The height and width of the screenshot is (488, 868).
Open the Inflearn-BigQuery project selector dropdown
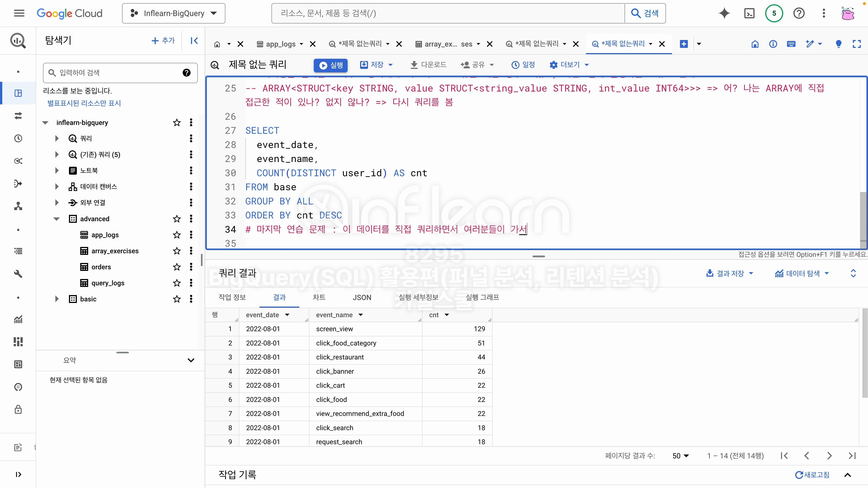coord(174,14)
